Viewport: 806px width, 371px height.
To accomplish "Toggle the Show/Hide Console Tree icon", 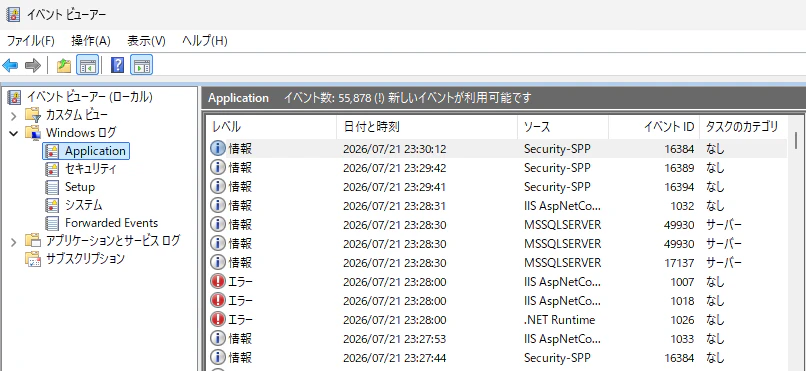I will (x=87, y=65).
